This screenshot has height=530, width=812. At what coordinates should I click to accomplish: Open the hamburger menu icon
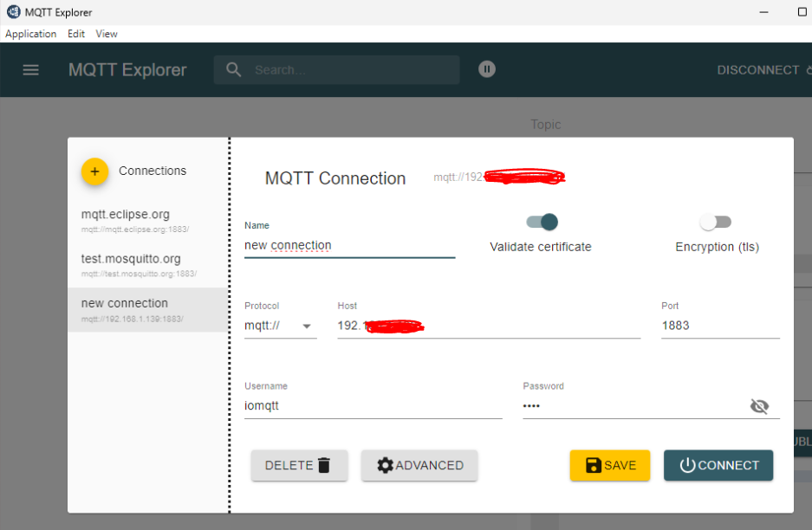[x=30, y=70]
